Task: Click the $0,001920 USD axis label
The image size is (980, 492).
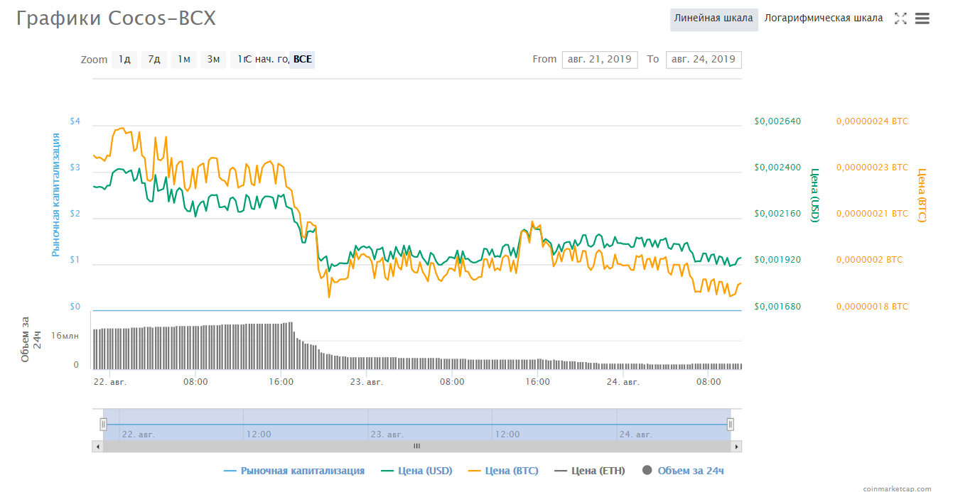Action: coord(777,260)
